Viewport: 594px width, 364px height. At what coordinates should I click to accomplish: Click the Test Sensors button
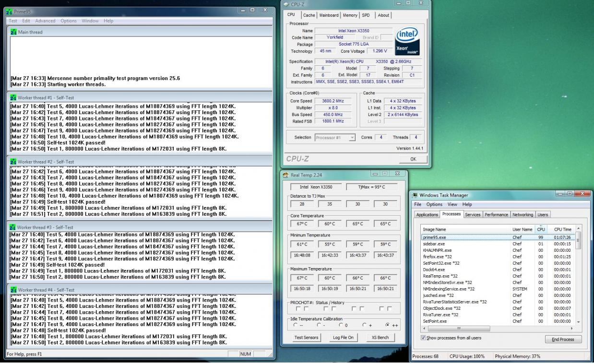306,338
